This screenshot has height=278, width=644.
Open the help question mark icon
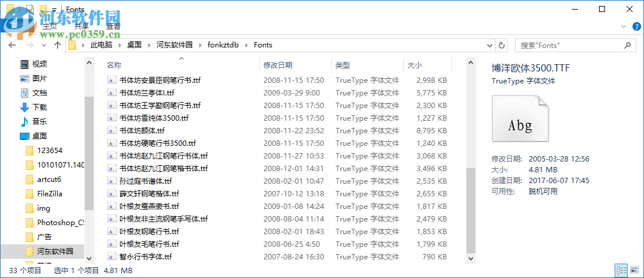coord(636,26)
